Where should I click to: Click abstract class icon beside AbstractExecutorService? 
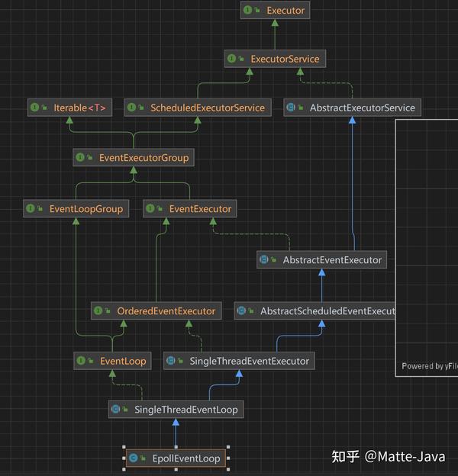[x=291, y=108]
